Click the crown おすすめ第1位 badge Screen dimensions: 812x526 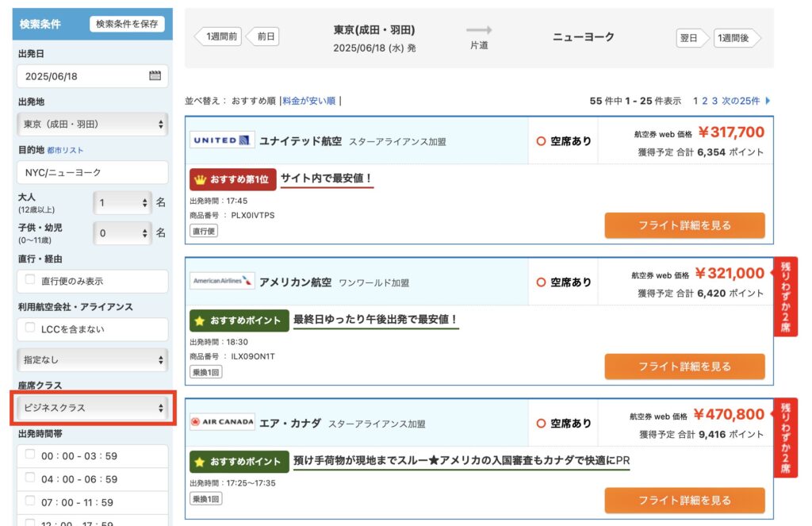(232, 179)
